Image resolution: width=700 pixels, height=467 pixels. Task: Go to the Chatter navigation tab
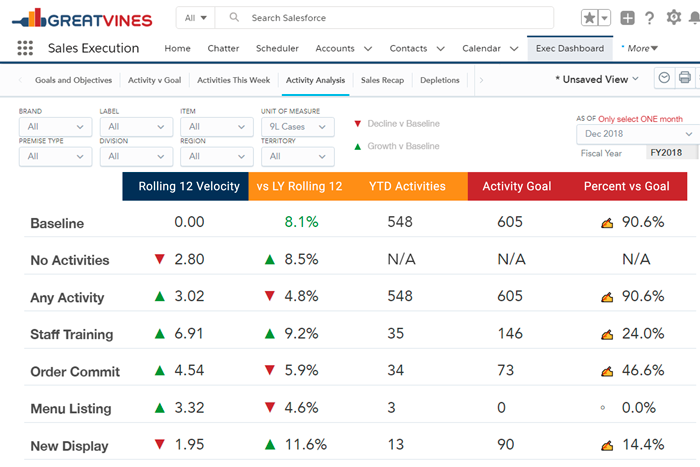click(223, 48)
